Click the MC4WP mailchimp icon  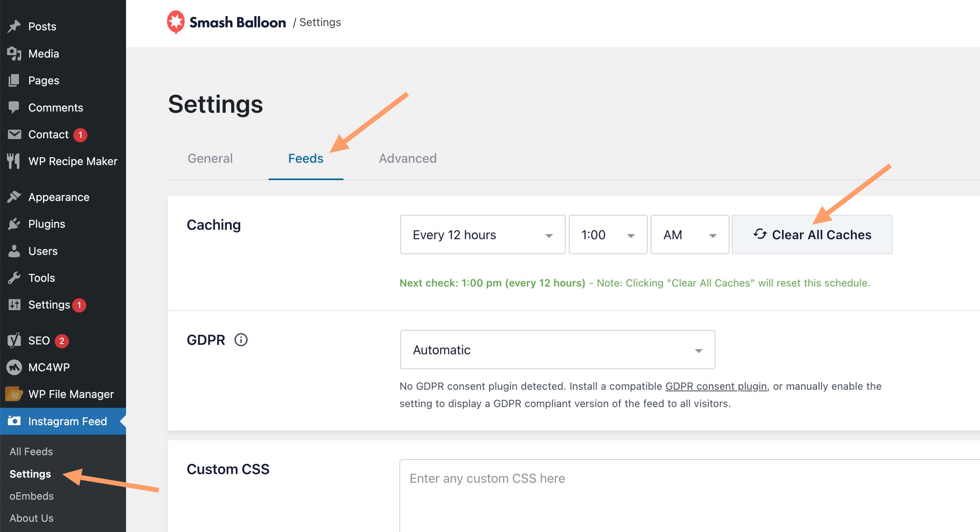[x=14, y=367]
